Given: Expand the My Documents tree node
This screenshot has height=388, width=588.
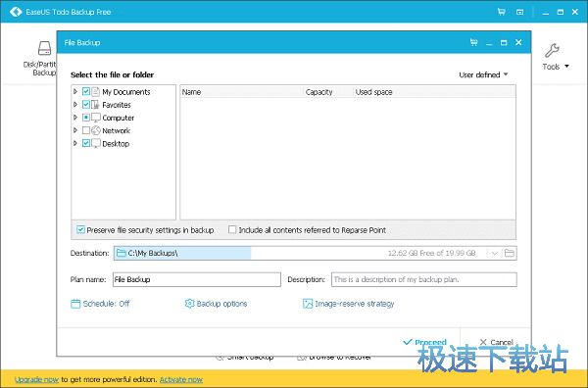Looking at the screenshot, I should click(75, 91).
